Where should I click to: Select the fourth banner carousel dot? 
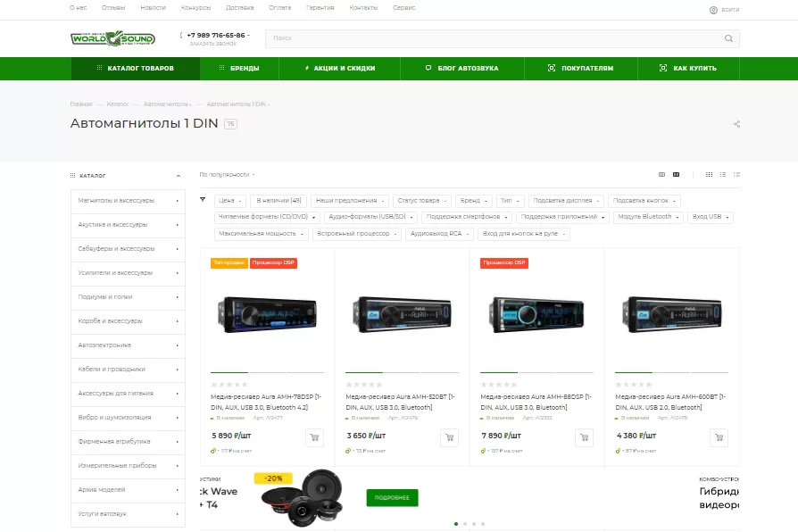[483, 524]
